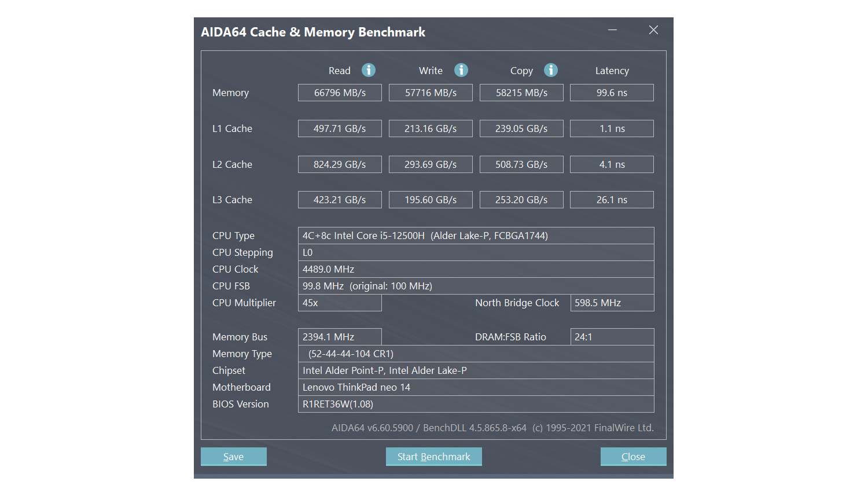868x496 pixels.
Task: Select L3 Cache write 195.60 GB/s
Action: [431, 200]
